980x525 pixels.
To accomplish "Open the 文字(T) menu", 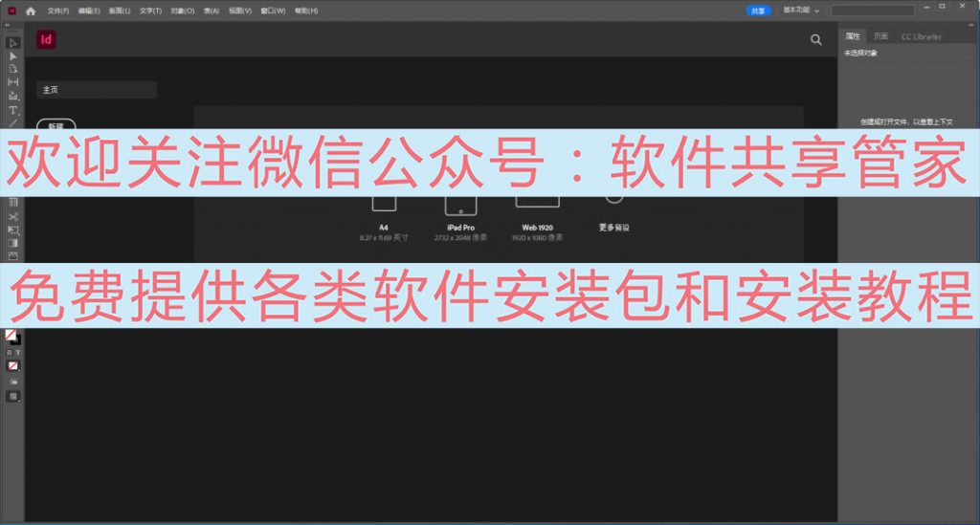I will coord(150,11).
